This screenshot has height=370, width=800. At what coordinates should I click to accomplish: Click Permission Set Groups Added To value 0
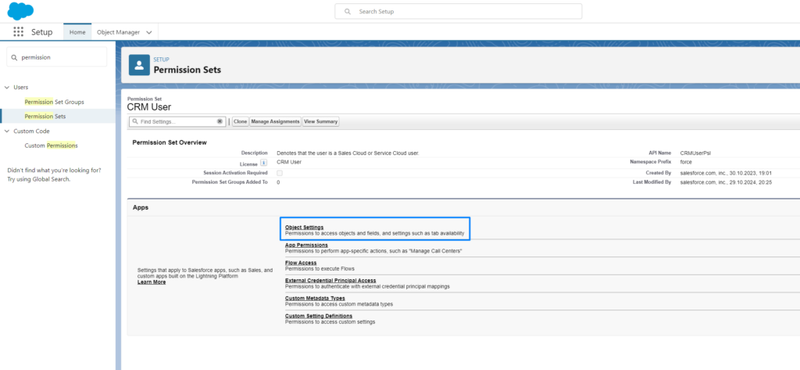point(278,182)
